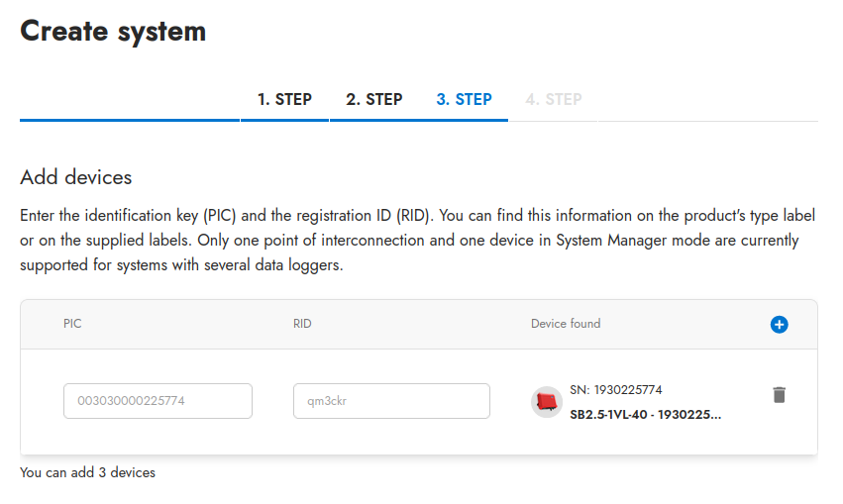
Task: Delete the device row with the trash icon
Action: tap(779, 395)
